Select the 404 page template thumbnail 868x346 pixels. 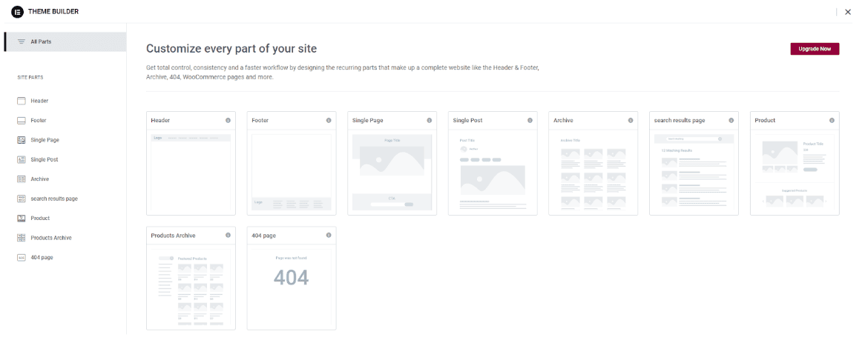click(x=292, y=287)
